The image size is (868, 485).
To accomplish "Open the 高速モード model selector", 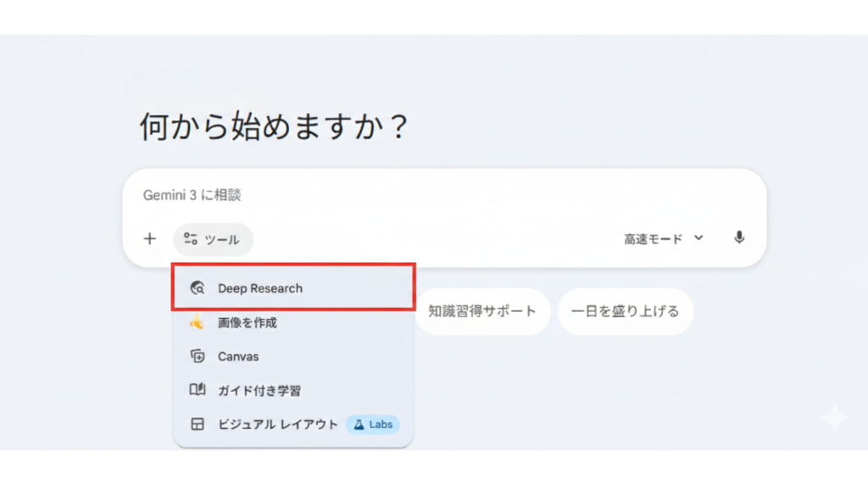I will [654, 239].
